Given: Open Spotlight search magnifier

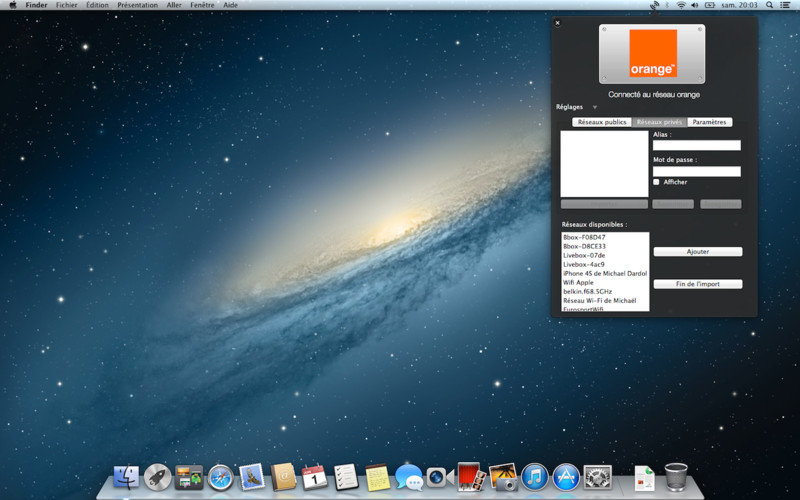Looking at the screenshot, I should point(769,5).
